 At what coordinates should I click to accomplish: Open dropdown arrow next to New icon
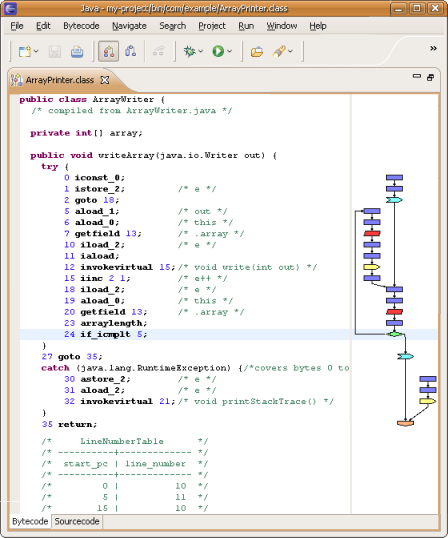tap(36, 51)
